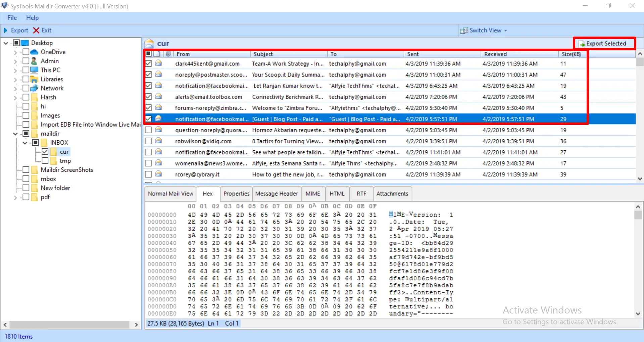Click envelope icon for robwilson@vidiq.com email
644x342 pixels.
(x=158, y=141)
